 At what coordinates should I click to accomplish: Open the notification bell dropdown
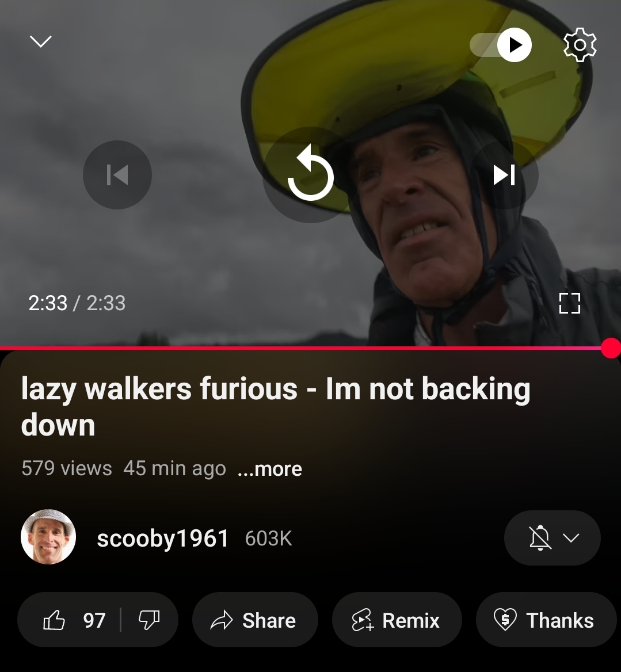[553, 537]
